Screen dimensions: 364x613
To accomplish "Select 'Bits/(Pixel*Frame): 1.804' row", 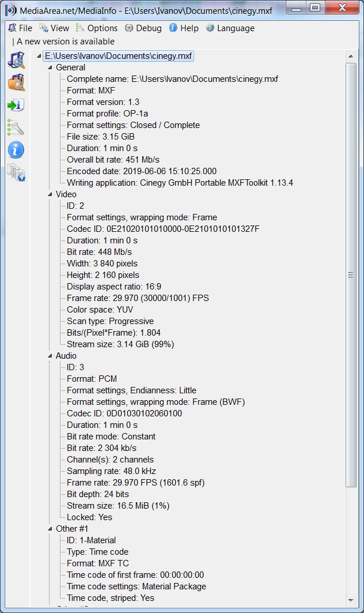I will (113, 333).
